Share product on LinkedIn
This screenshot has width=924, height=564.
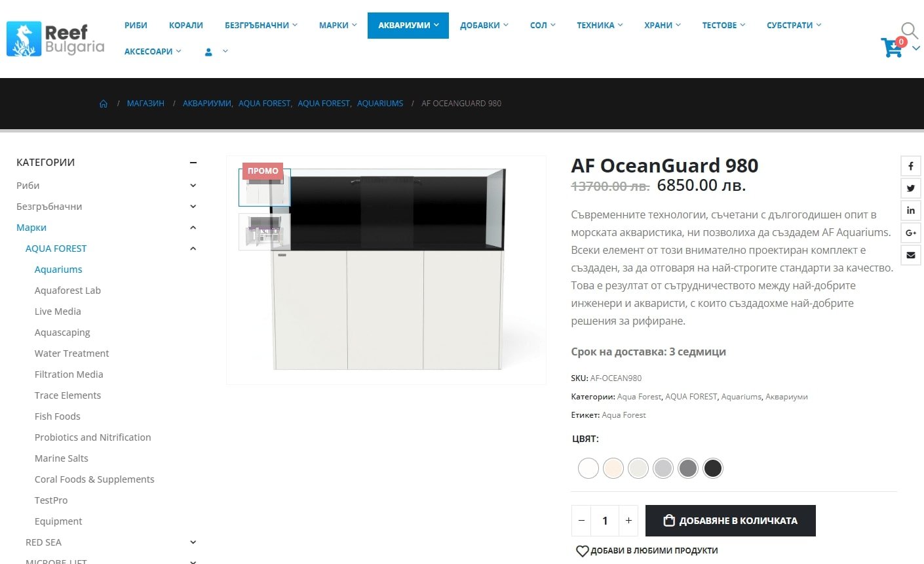click(911, 211)
